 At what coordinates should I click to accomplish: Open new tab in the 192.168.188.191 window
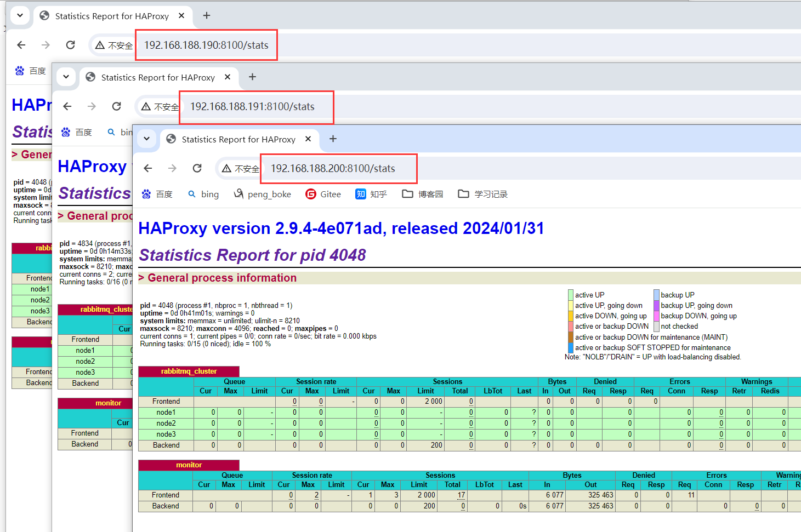(252, 77)
